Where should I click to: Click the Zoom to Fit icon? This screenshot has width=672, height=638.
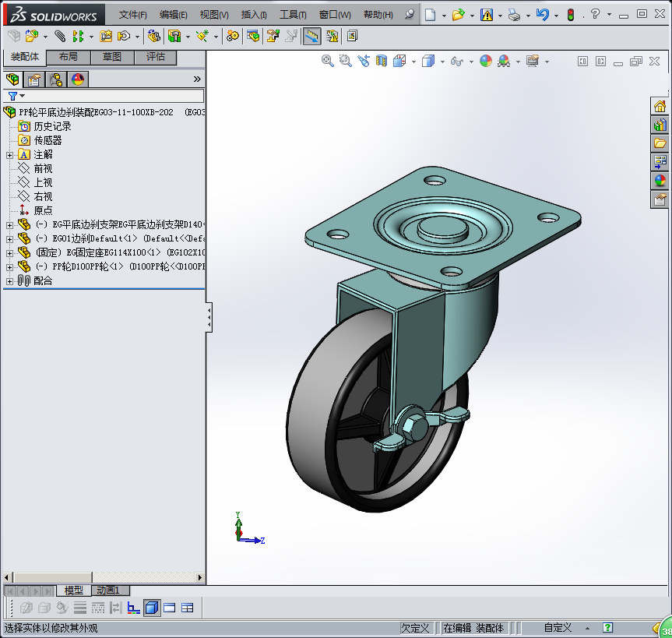(x=327, y=61)
